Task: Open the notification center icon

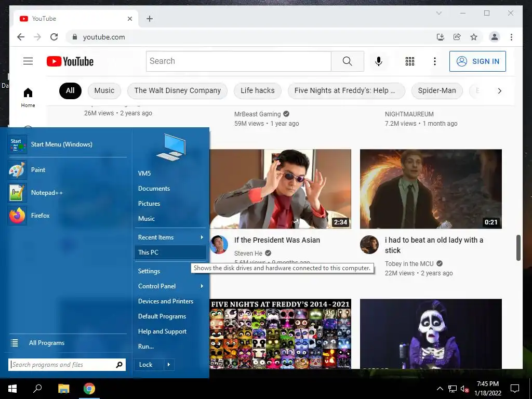Action: [515, 389]
